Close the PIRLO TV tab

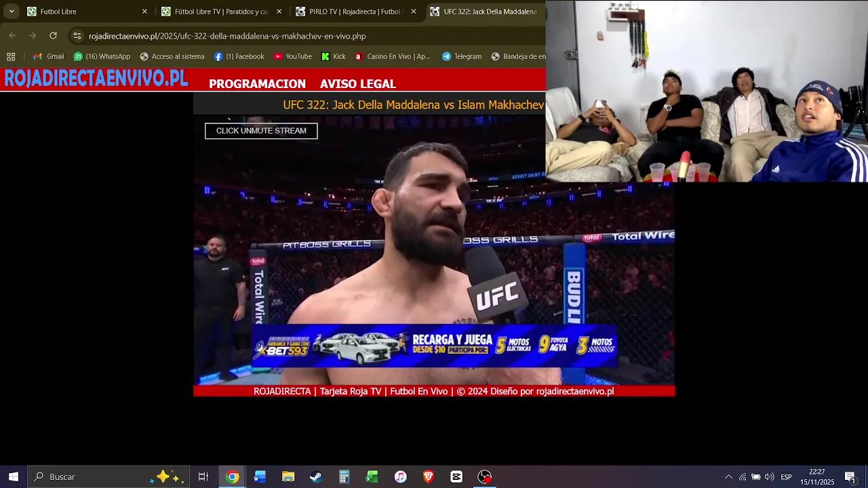coord(414,12)
